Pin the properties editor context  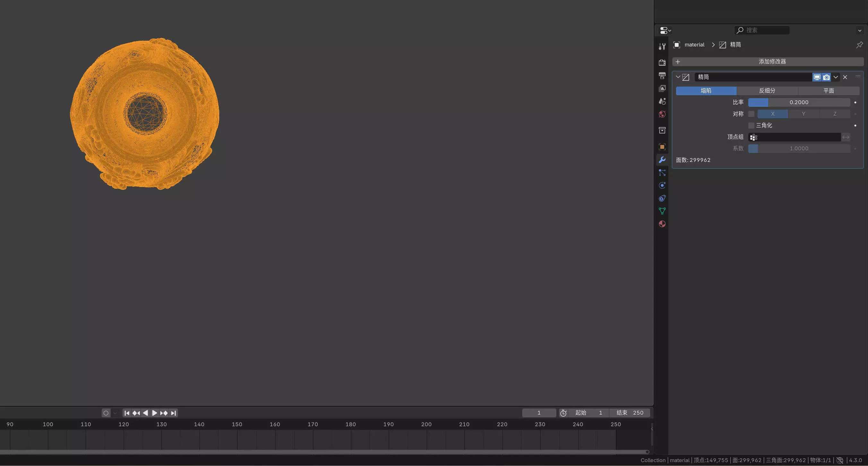pyautogui.click(x=859, y=45)
